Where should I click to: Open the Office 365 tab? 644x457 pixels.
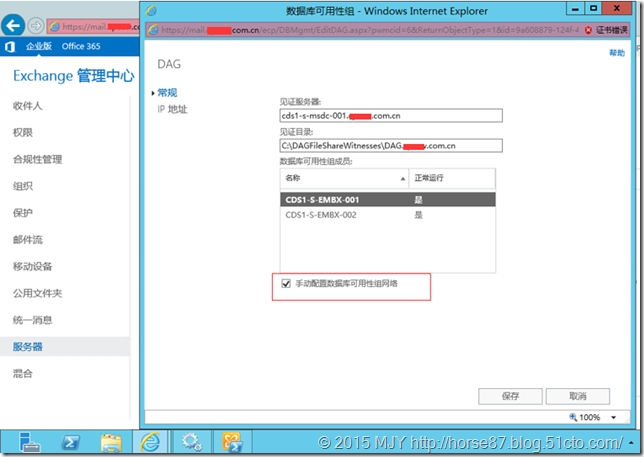pyautogui.click(x=80, y=46)
